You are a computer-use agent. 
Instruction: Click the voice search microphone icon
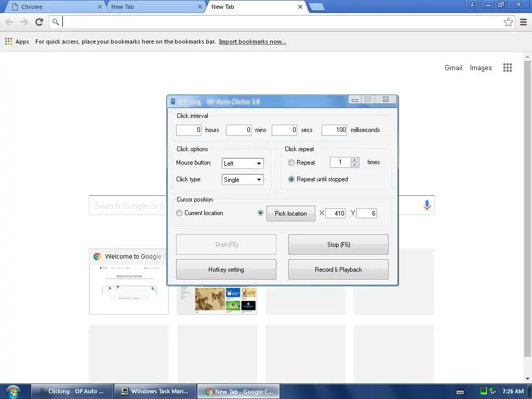click(x=427, y=205)
